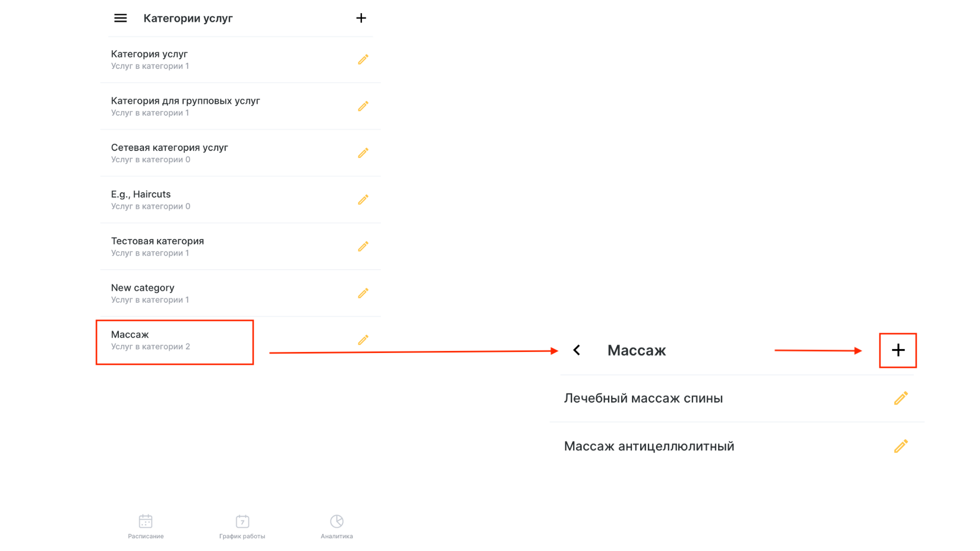
Task: Open the Массаж category row
Action: 240,340
